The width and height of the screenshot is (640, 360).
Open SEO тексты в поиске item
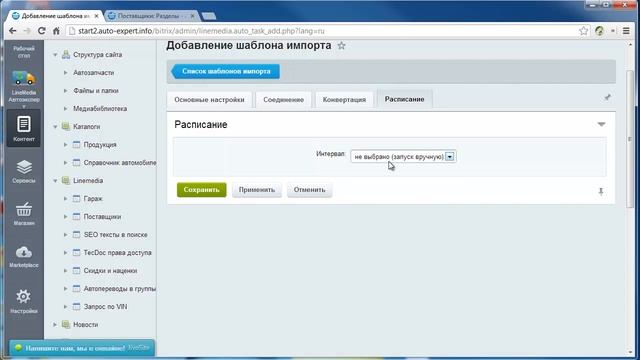click(116, 235)
